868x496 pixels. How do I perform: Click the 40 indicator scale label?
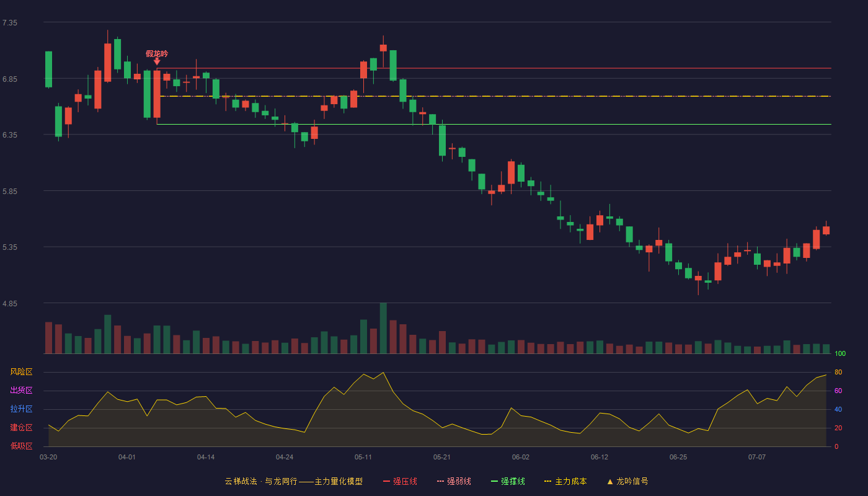838,409
